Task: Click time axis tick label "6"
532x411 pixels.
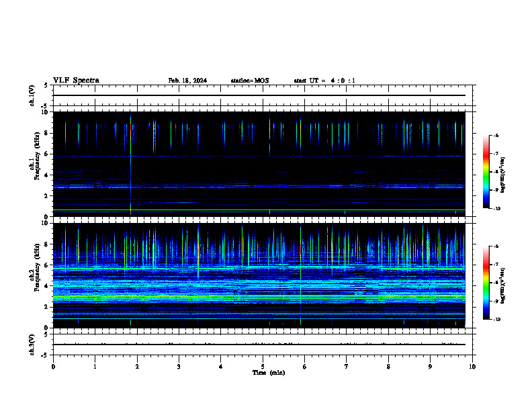Action: (305, 367)
